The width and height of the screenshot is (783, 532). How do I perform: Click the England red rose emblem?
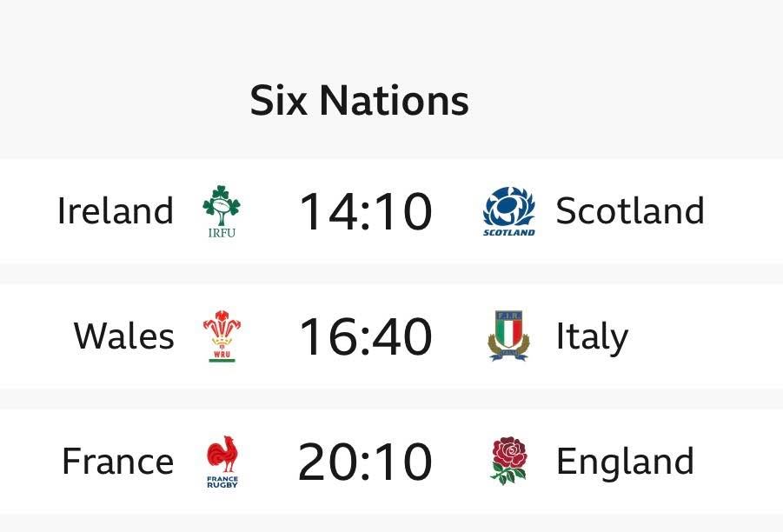[x=508, y=461]
